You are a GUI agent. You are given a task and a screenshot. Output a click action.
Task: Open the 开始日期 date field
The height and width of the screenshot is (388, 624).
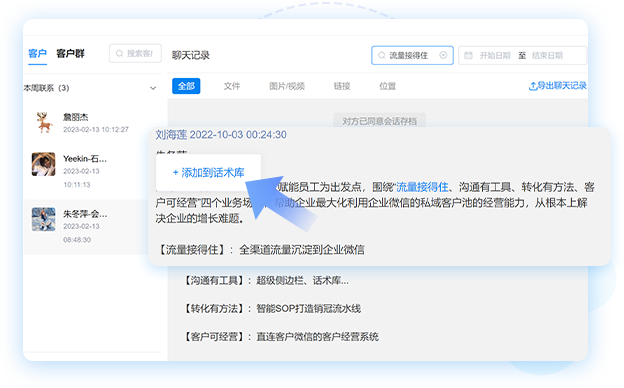tap(495, 55)
